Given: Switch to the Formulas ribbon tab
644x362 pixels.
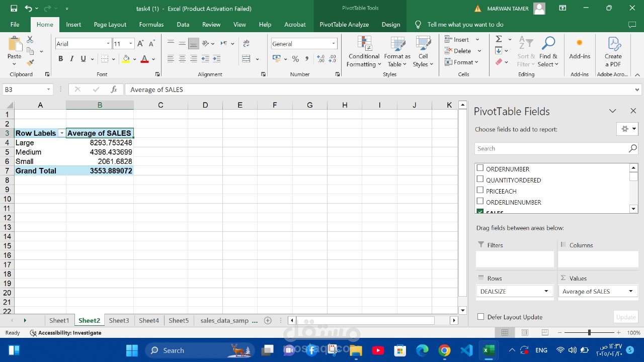Looking at the screenshot, I should (x=151, y=24).
